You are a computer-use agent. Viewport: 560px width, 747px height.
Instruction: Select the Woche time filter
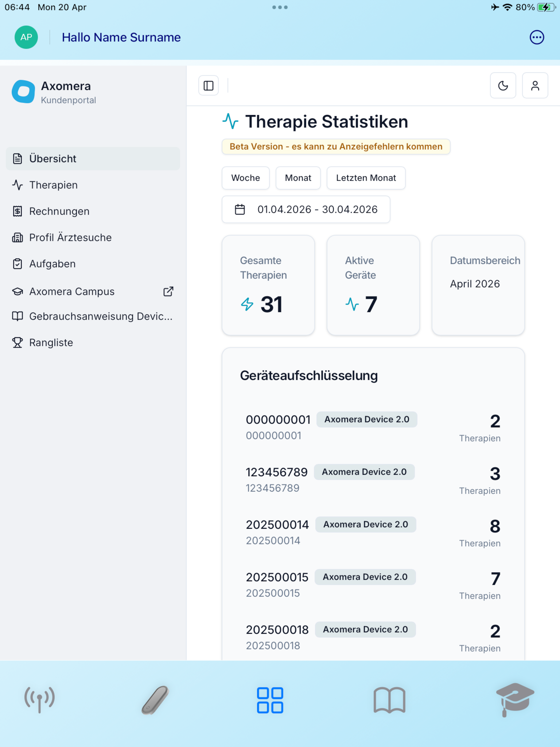pyautogui.click(x=245, y=178)
